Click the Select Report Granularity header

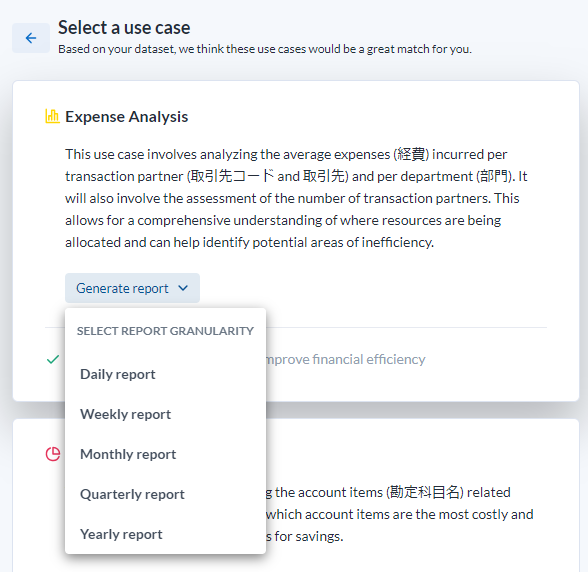coord(165,331)
